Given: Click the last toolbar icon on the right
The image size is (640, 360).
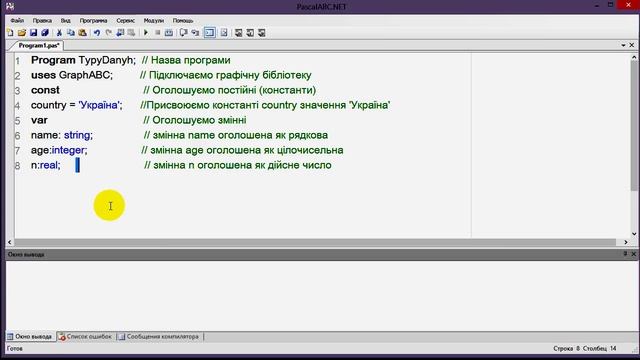Looking at the screenshot, I should (262, 33).
